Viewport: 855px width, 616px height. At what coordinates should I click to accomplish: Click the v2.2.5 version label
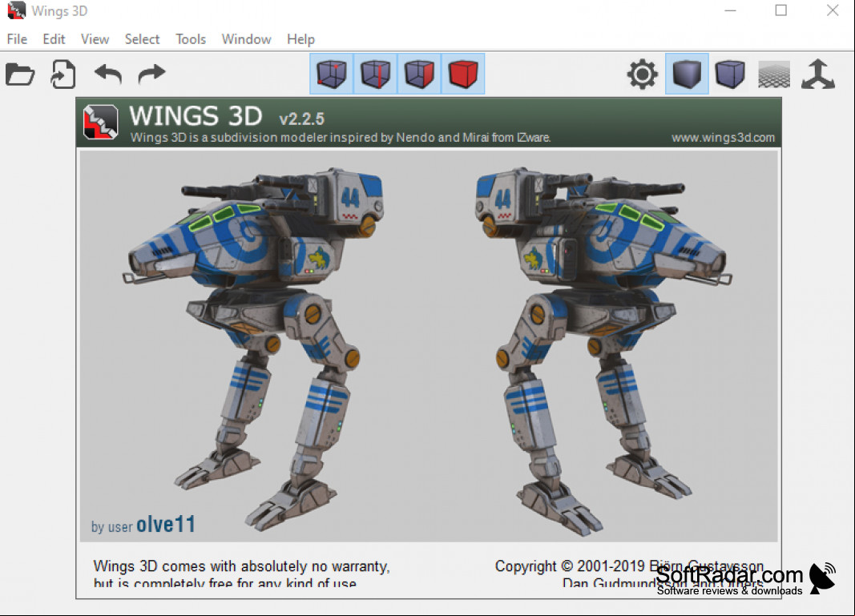click(301, 119)
